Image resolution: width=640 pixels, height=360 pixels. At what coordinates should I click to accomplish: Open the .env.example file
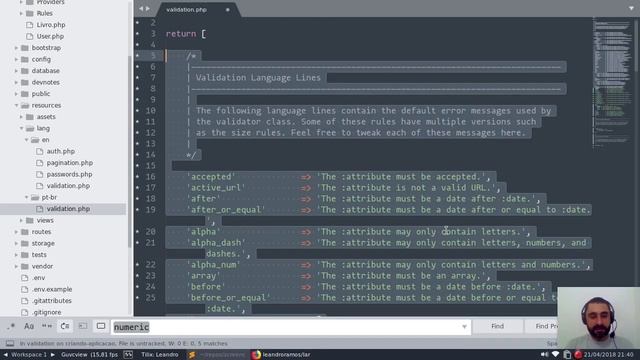(52, 289)
